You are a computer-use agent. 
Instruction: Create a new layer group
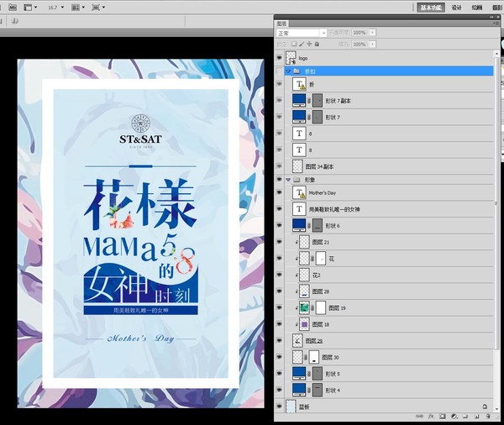pyautogui.click(x=465, y=417)
